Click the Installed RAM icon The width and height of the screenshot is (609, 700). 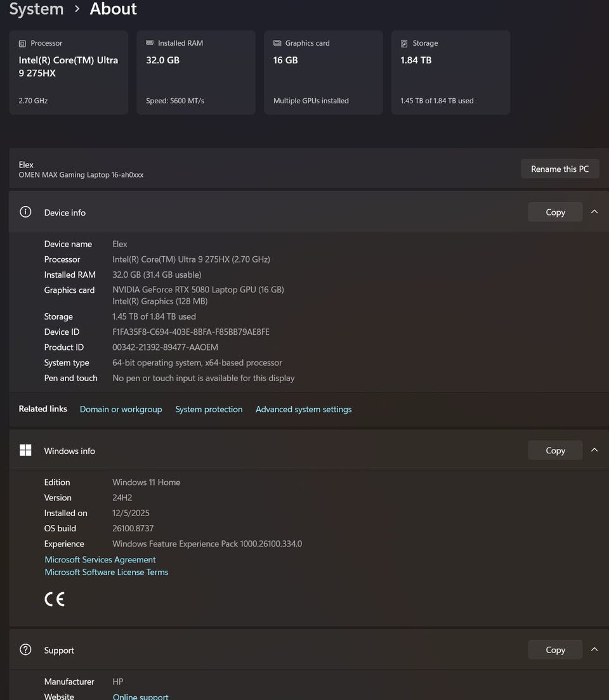tap(150, 43)
